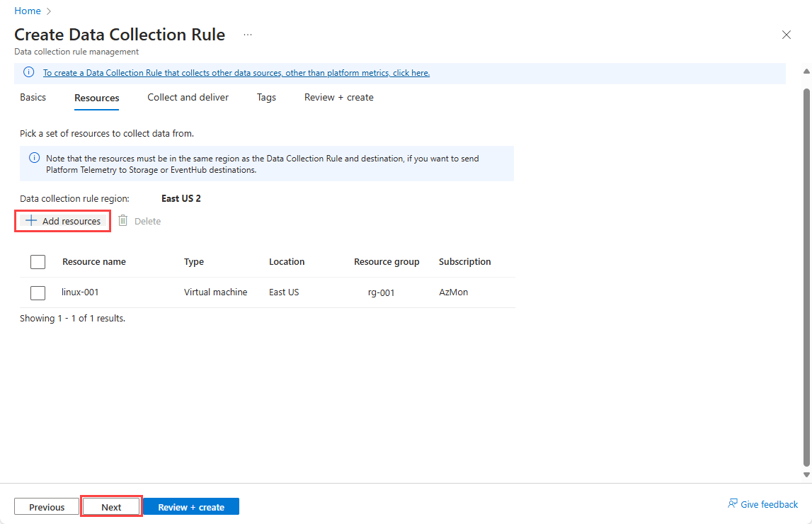The image size is (812, 524).
Task: Check the linux-001 row checkbox
Action: 38,292
